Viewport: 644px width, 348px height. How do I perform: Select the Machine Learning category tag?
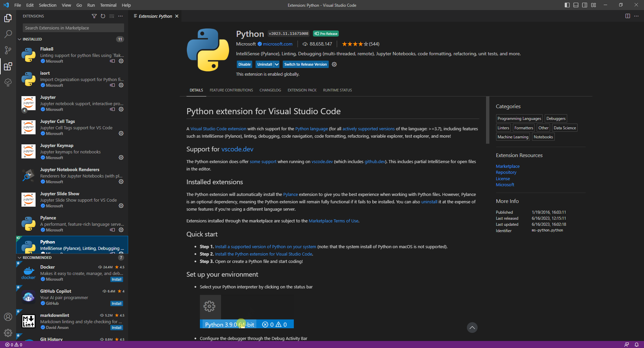point(513,137)
